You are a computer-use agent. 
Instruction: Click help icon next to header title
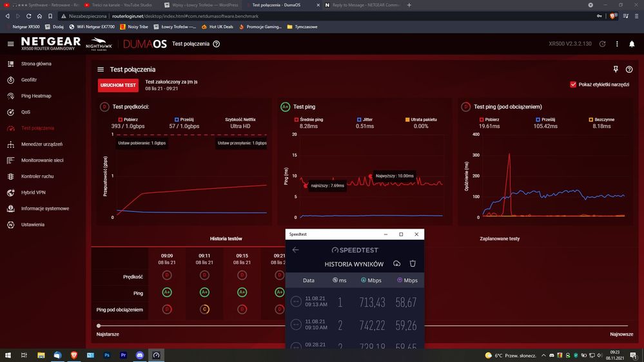(x=216, y=44)
